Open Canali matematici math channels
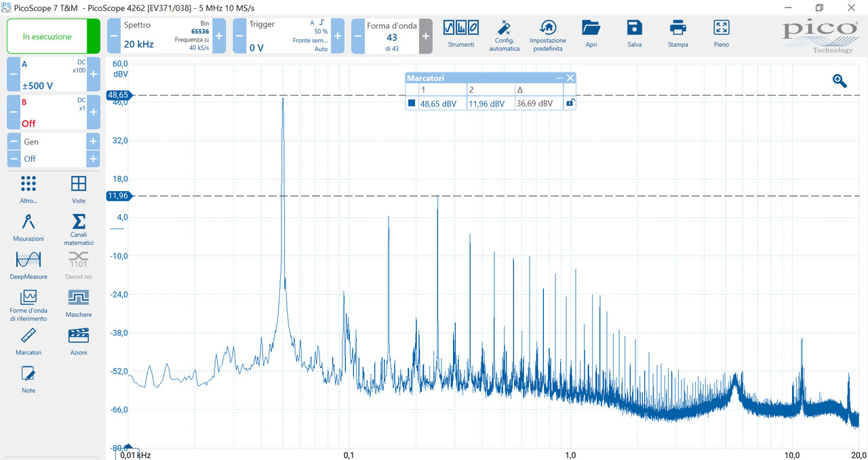The width and height of the screenshot is (868, 460). [79, 230]
